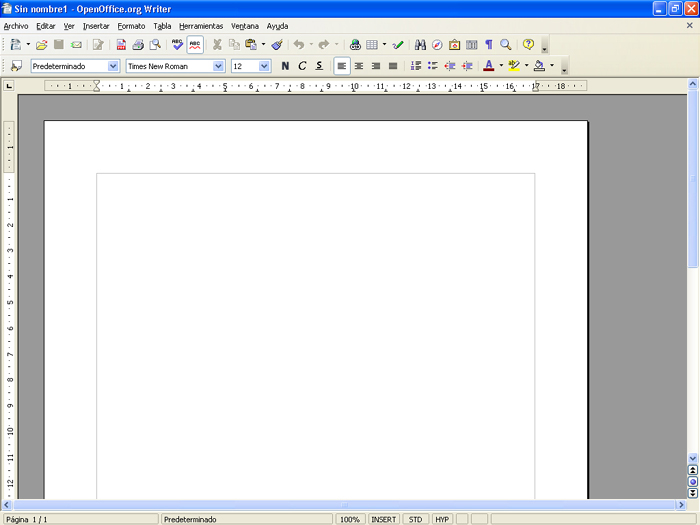Open the Formato menu
700x525 pixels.
coord(131,26)
